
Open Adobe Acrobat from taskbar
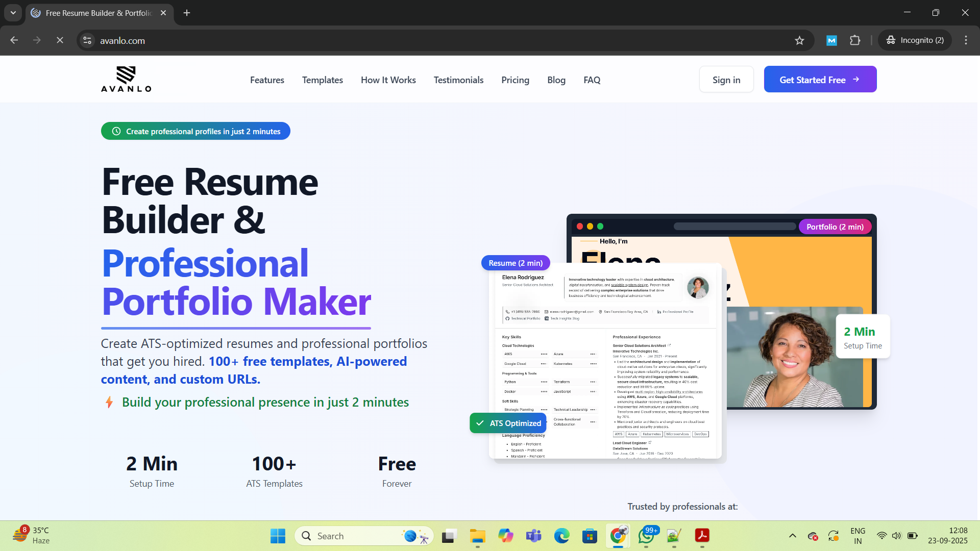point(702,536)
